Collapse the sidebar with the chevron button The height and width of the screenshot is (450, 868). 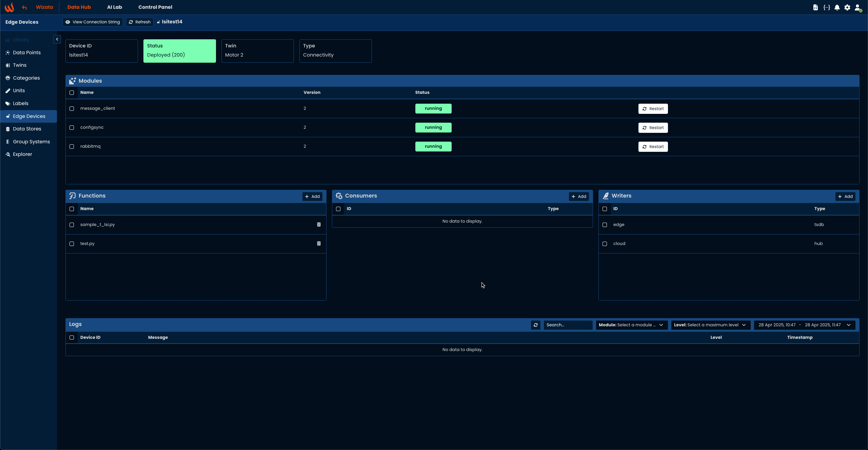57,39
